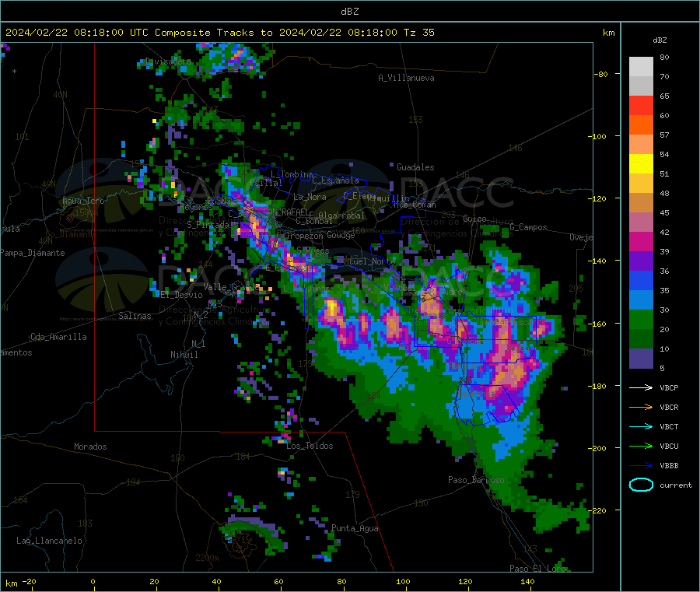The height and width of the screenshot is (592, 700).
Task: Click the 'Punta_Agua' map label
Action: [355, 528]
